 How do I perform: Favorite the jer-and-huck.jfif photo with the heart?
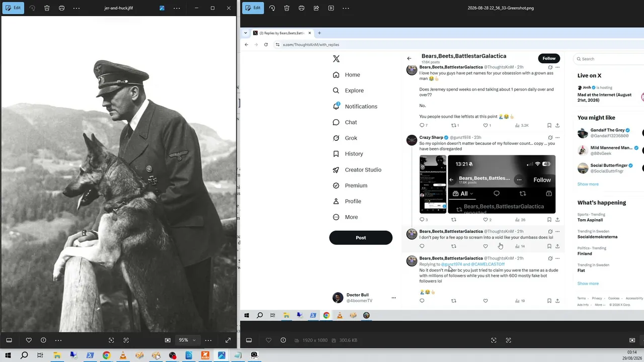click(x=29, y=340)
